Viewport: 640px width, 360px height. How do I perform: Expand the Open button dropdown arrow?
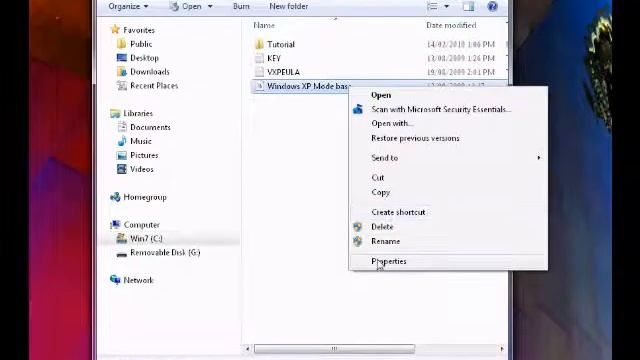pyautogui.click(x=210, y=7)
